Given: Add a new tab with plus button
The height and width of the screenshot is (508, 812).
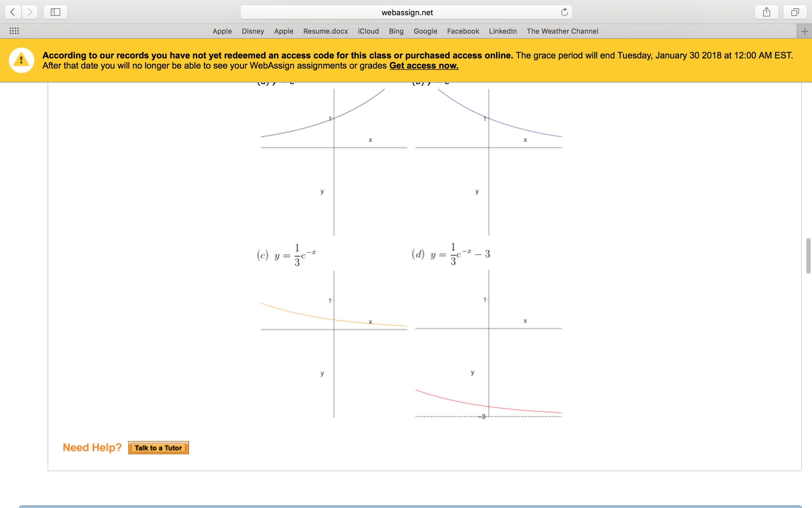Looking at the screenshot, I should [x=804, y=31].
